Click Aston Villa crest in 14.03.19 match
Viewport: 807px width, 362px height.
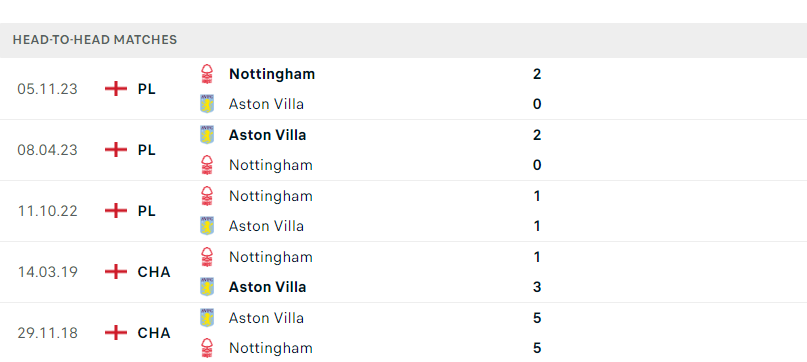click(x=207, y=287)
